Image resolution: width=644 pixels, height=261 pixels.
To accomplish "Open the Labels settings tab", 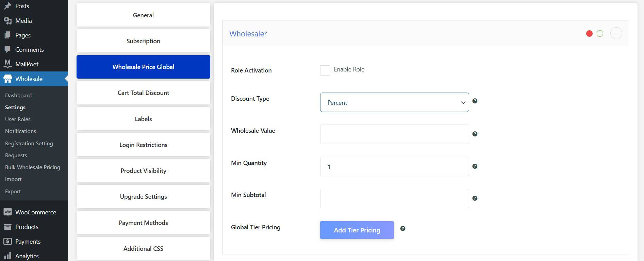I will coord(143,119).
